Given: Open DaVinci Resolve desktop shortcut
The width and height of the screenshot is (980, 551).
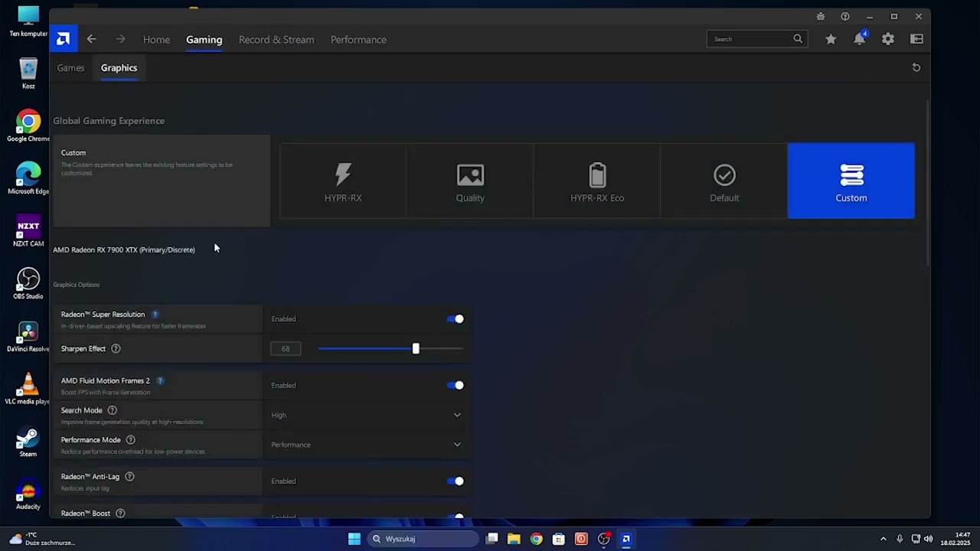Looking at the screenshot, I should (28, 337).
